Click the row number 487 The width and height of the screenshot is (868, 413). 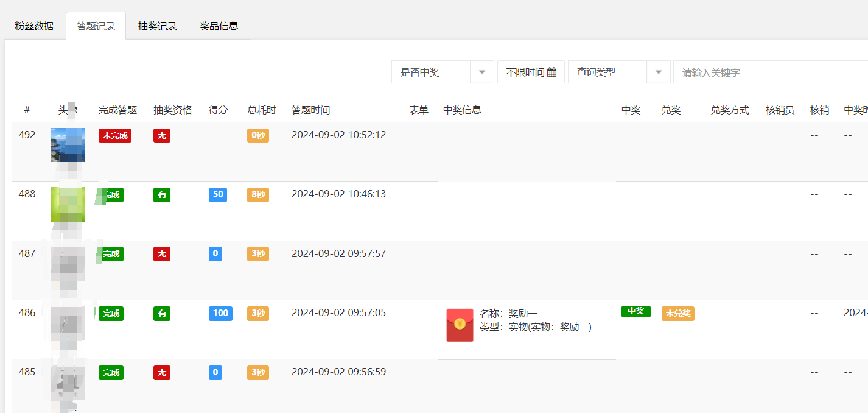click(27, 253)
